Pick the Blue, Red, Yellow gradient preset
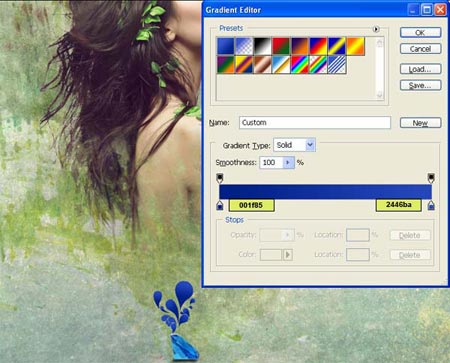 click(318, 46)
